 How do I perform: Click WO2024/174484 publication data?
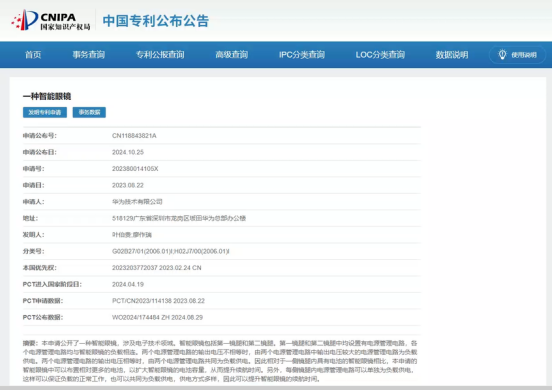coord(157,317)
